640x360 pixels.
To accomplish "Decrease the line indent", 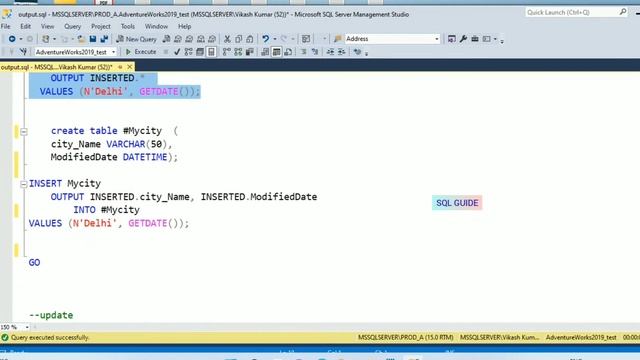I will click(330, 52).
